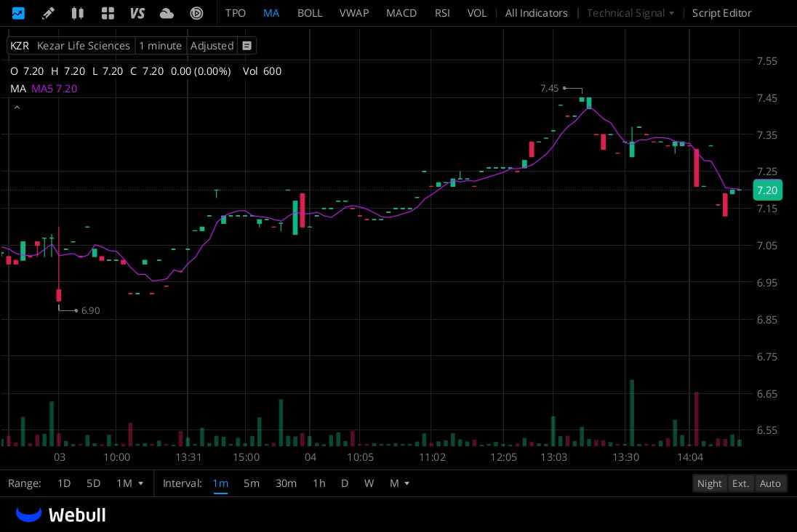Click the 7.55 price axis label
The width and height of the screenshot is (797, 532).
pos(767,61)
